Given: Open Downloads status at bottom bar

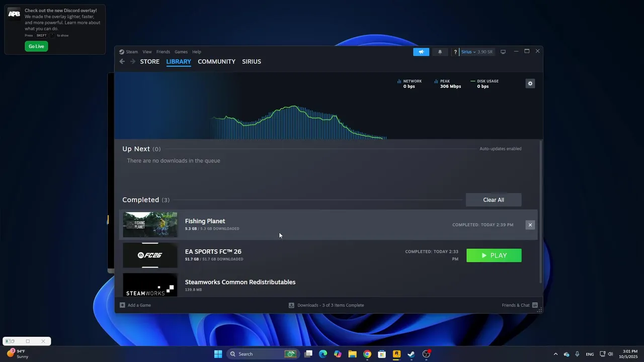Looking at the screenshot, I should (326, 305).
